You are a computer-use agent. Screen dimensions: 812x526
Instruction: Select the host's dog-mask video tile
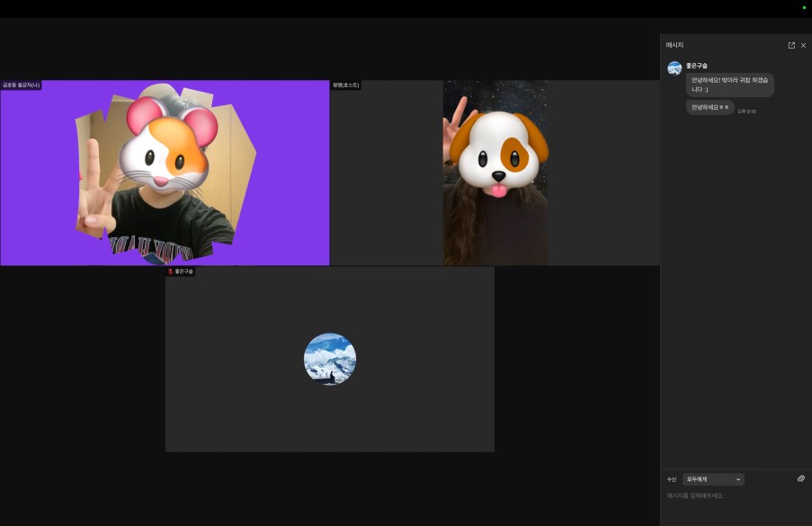(495, 173)
